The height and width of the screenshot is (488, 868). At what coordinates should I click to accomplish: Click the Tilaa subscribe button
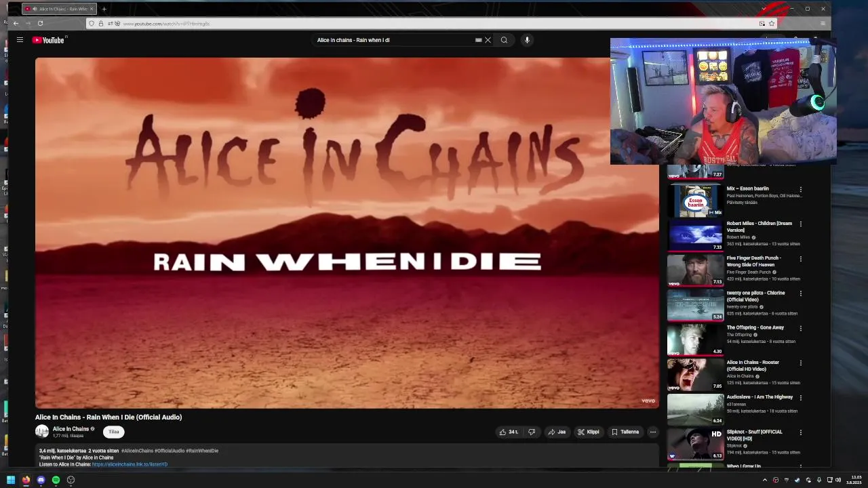coord(114,432)
